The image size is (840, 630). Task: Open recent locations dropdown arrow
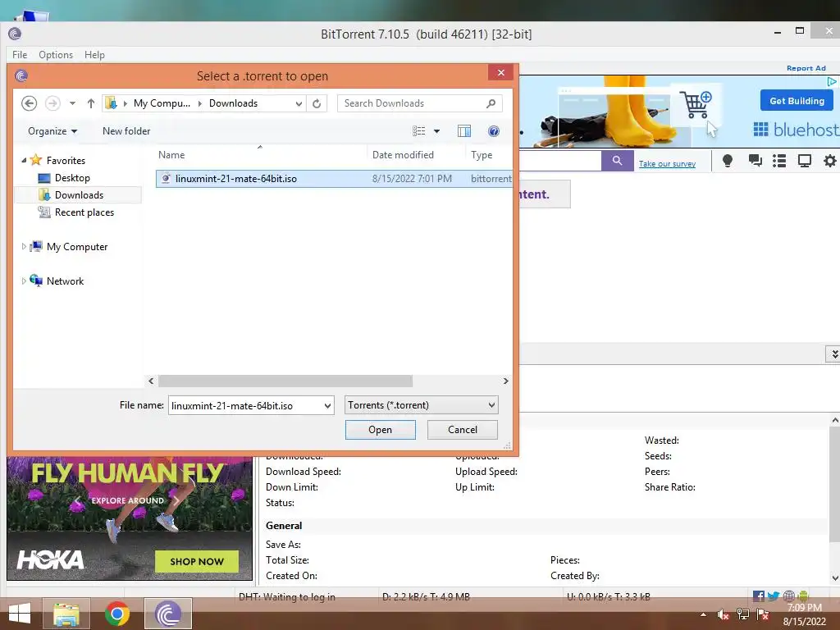[72, 103]
